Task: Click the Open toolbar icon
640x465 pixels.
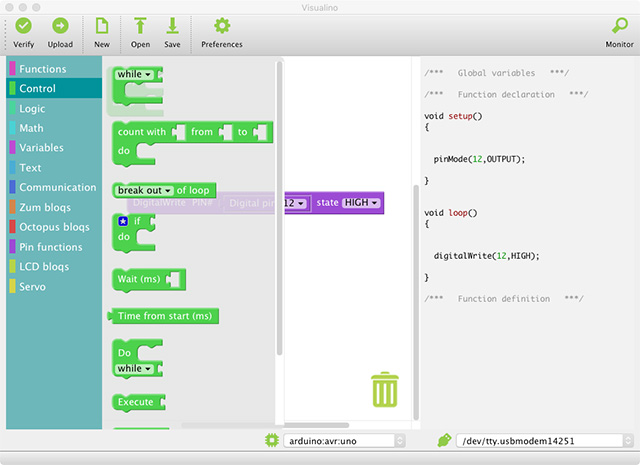Action: [x=140, y=26]
